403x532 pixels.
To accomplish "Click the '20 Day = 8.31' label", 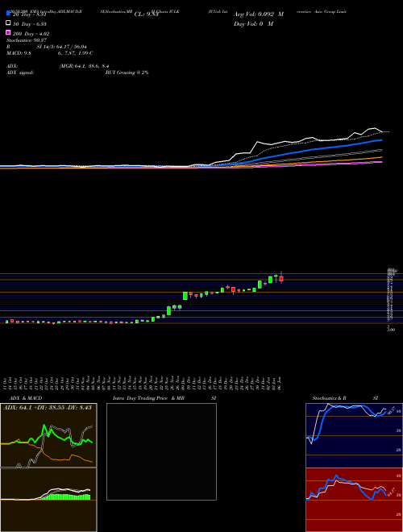I will [29, 15].
